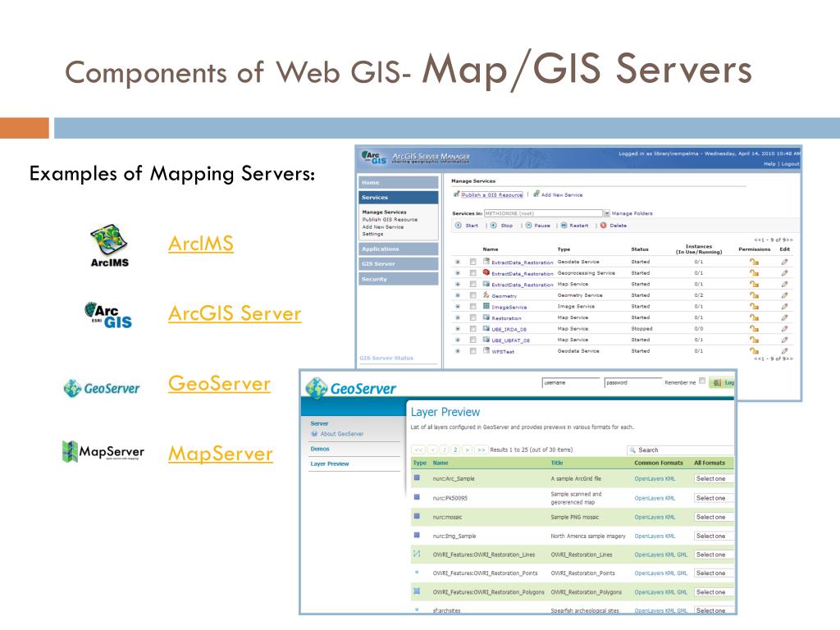
Task: Click the ArcGIS logo beside ArcGIS Server
Action: (108, 315)
